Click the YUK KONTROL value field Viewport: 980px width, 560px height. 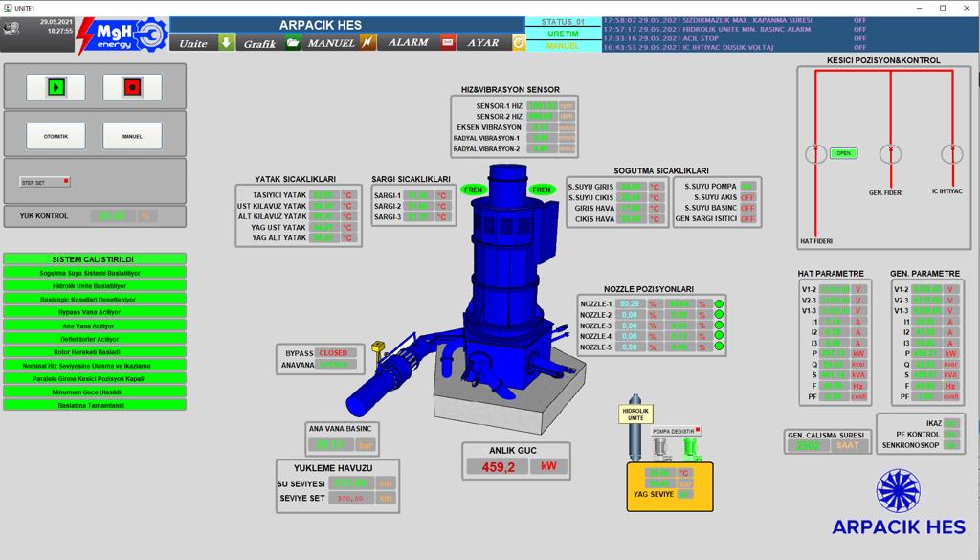click(x=113, y=216)
